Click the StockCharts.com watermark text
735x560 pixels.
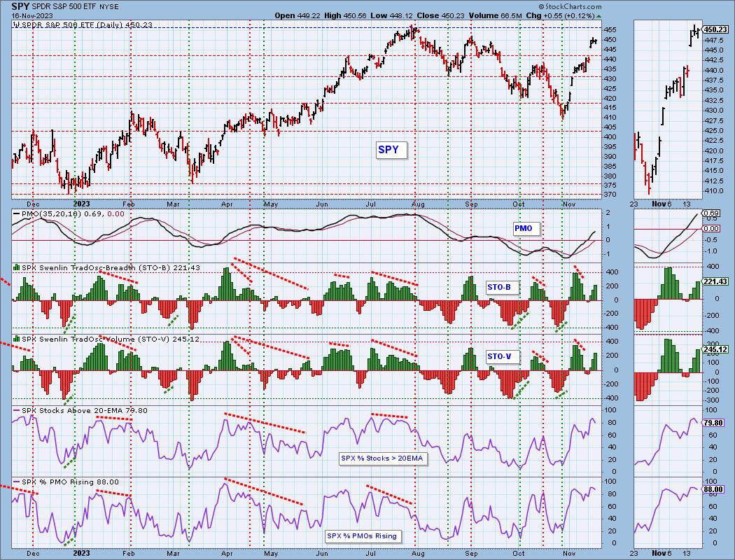coord(570,7)
